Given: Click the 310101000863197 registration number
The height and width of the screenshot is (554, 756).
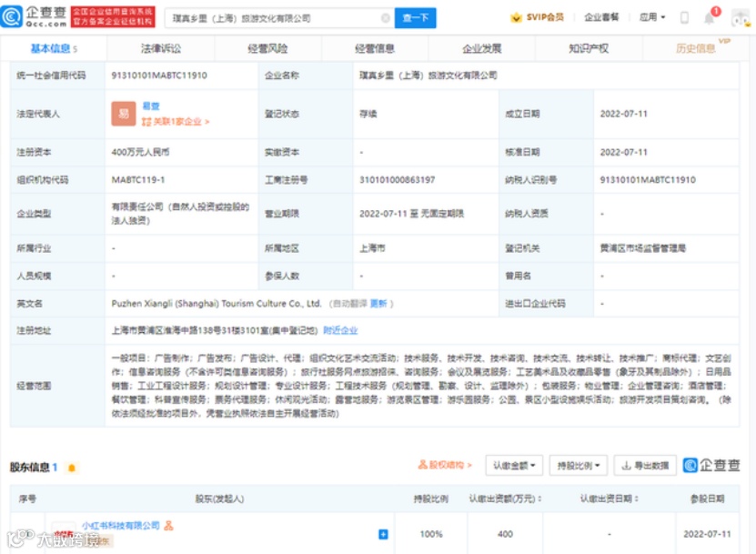Looking at the screenshot, I should click(x=397, y=180).
